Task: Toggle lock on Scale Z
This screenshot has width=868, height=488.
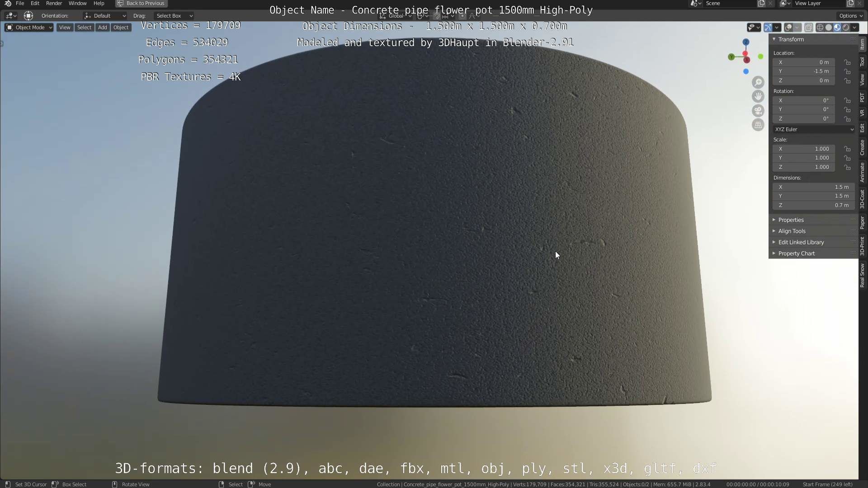Action: [847, 167]
